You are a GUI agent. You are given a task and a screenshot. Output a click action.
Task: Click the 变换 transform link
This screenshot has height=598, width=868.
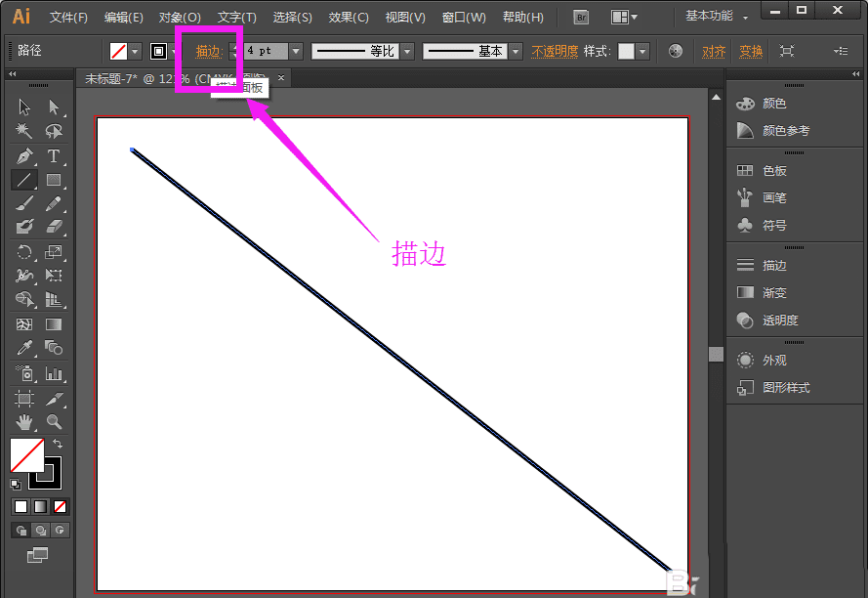click(x=751, y=52)
